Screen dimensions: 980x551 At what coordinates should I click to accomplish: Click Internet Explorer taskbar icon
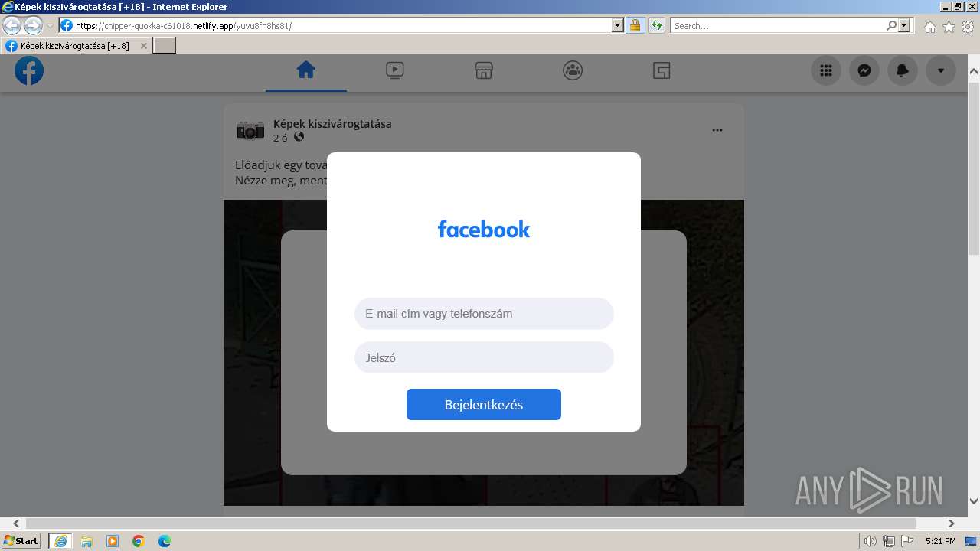[x=60, y=541]
